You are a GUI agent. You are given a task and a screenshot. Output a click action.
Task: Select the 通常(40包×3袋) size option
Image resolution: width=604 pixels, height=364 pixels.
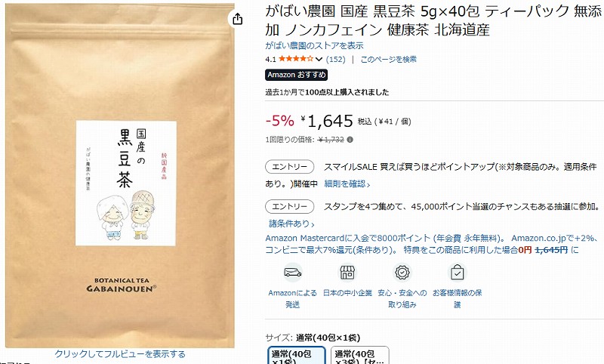click(360, 355)
